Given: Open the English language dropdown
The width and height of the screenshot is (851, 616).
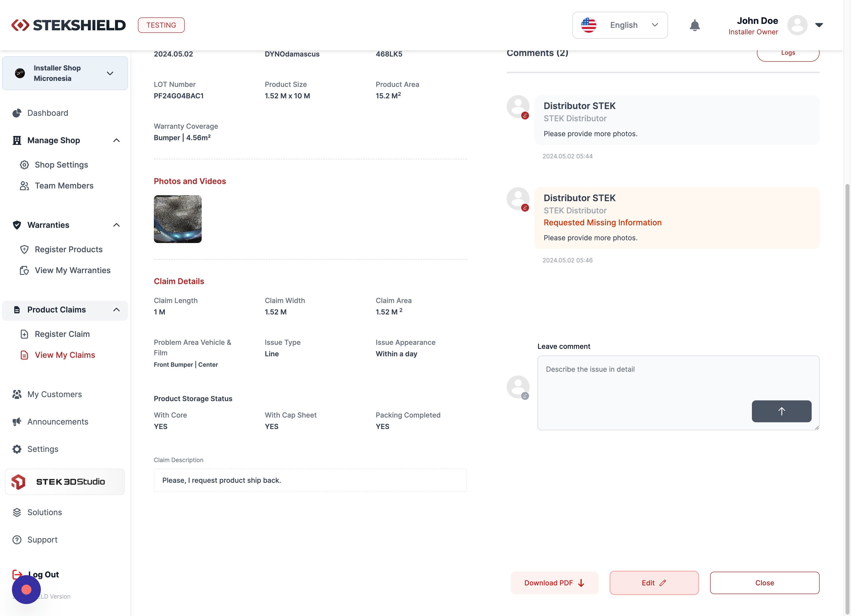Looking at the screenshot, I should (619, 25).
